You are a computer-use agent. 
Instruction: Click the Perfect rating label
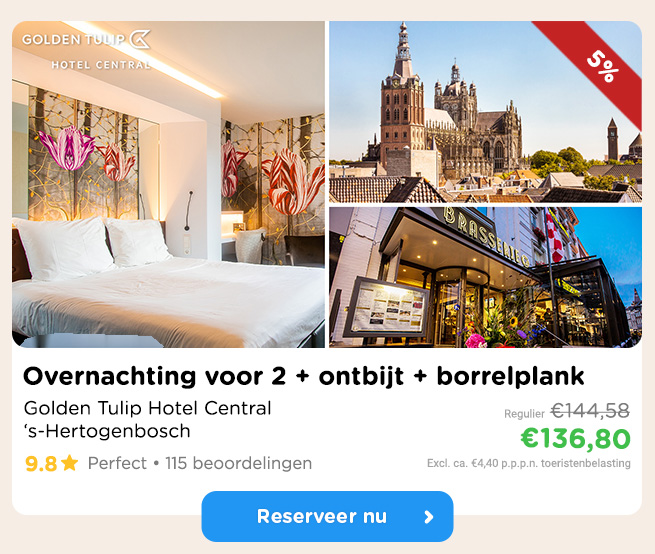pyautogui.click(x=117, y=463)
